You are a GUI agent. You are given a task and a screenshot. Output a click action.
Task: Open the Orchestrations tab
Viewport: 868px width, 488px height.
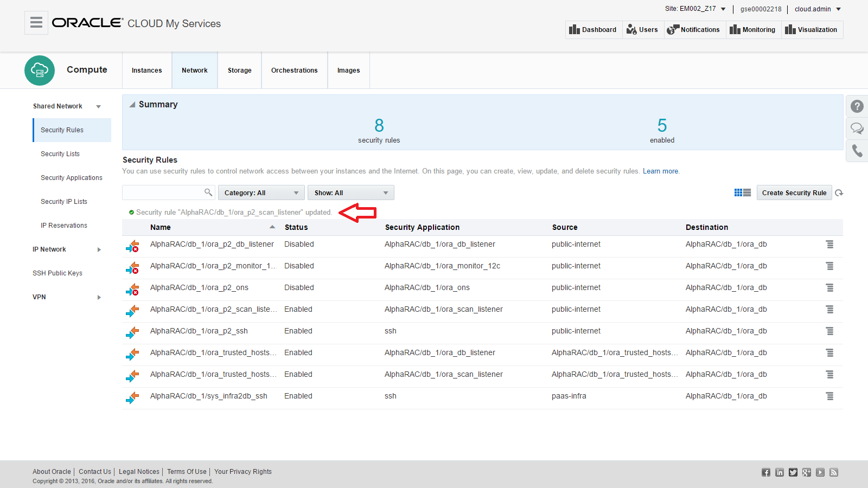tap(295, 70)
